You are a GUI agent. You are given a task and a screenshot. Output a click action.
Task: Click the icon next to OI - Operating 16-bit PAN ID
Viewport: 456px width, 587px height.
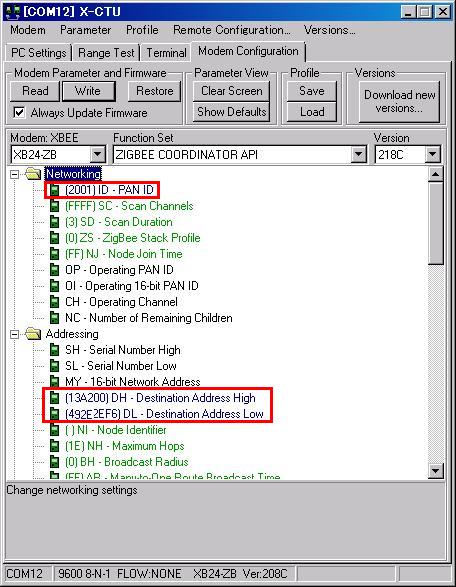pos(55,286)
